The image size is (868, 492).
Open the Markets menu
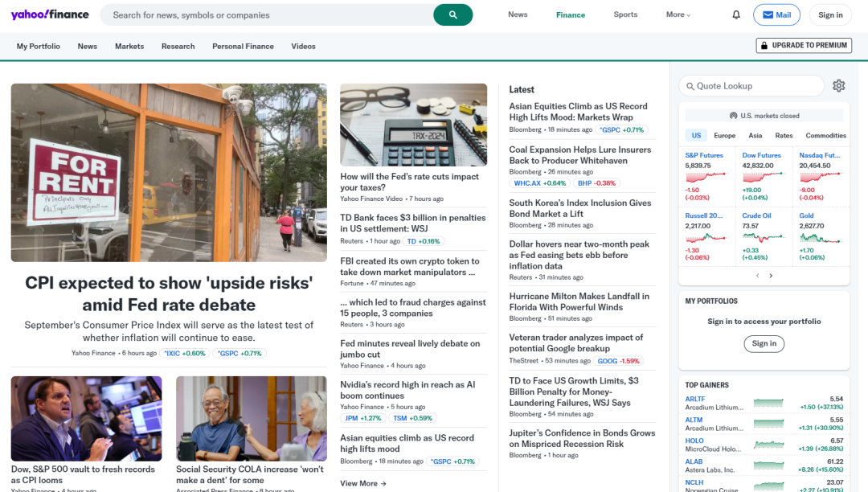[129, 47]
